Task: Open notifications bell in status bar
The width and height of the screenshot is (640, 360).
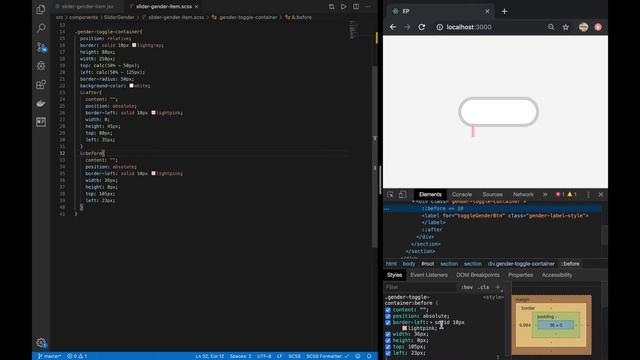Action: [x=369, y=356]
